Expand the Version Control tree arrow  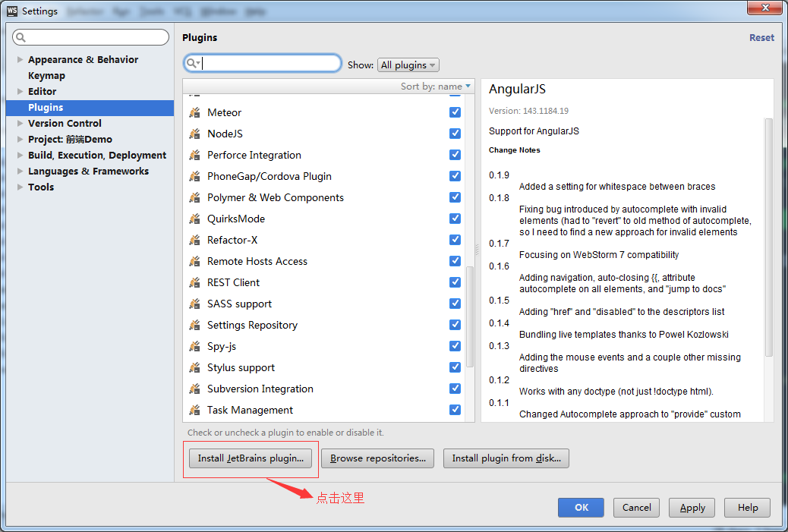pos(20,123)
